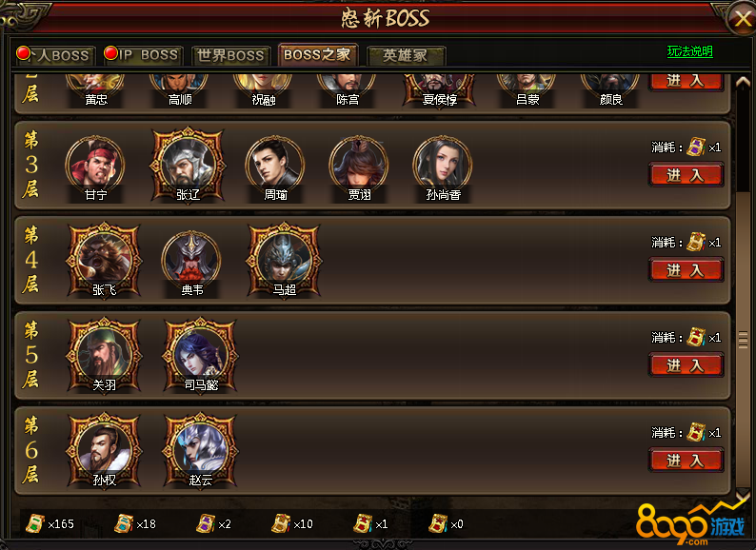Pick the 马超 boss avatar

(x=284, y=261)
